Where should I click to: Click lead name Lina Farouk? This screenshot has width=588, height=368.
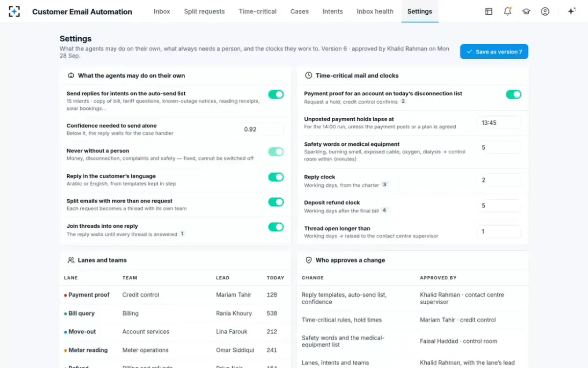point(232,332)
